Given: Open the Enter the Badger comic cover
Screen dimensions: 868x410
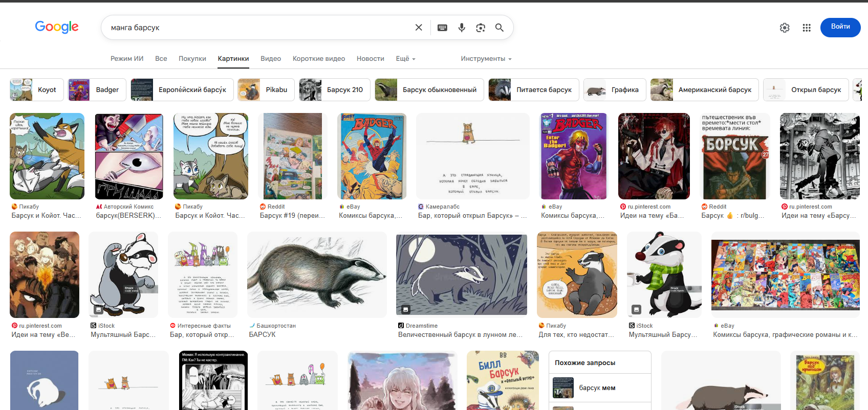Looking at the screenshot, I should [x=574, y=156].
